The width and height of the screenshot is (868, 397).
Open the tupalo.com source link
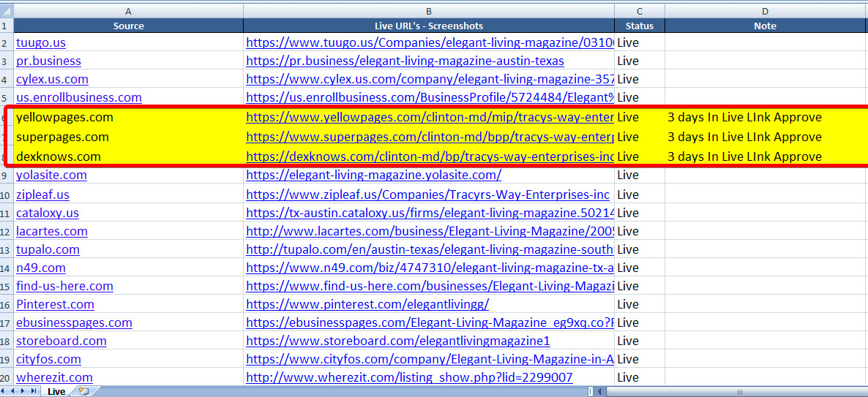pos(48,249)
